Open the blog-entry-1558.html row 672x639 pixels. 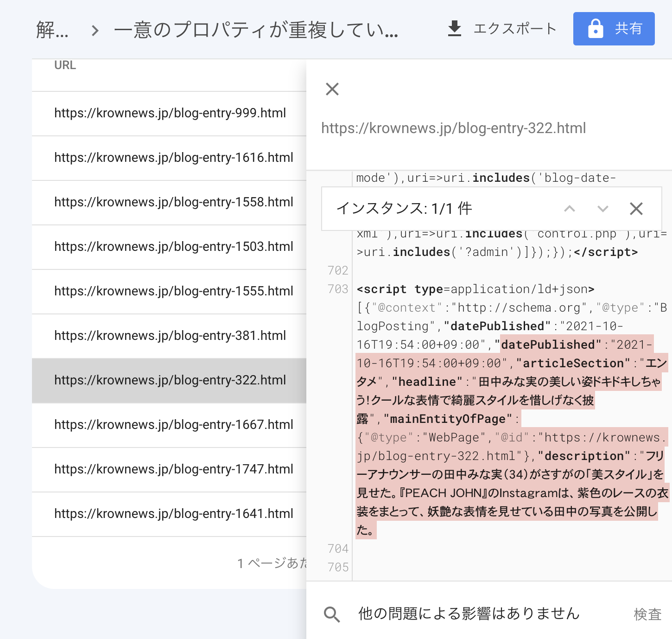[173, 202]
